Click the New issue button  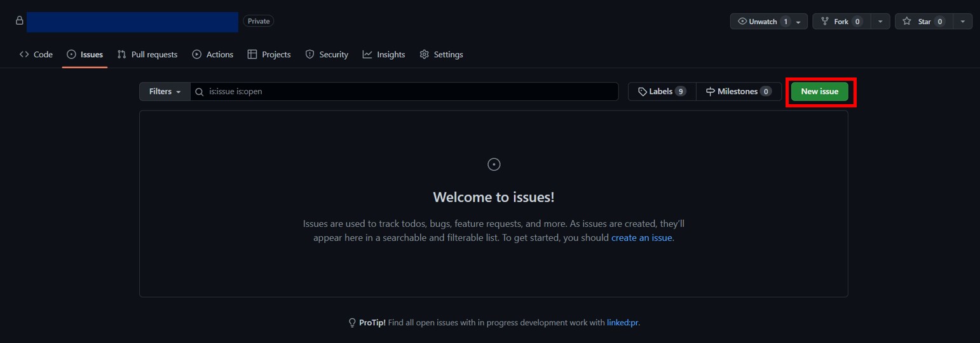(x=819, y=91)
